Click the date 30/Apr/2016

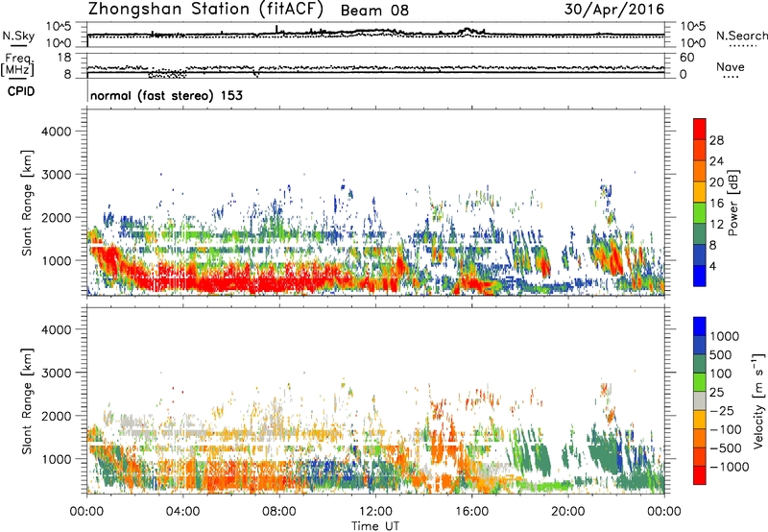tap(614, 10)
